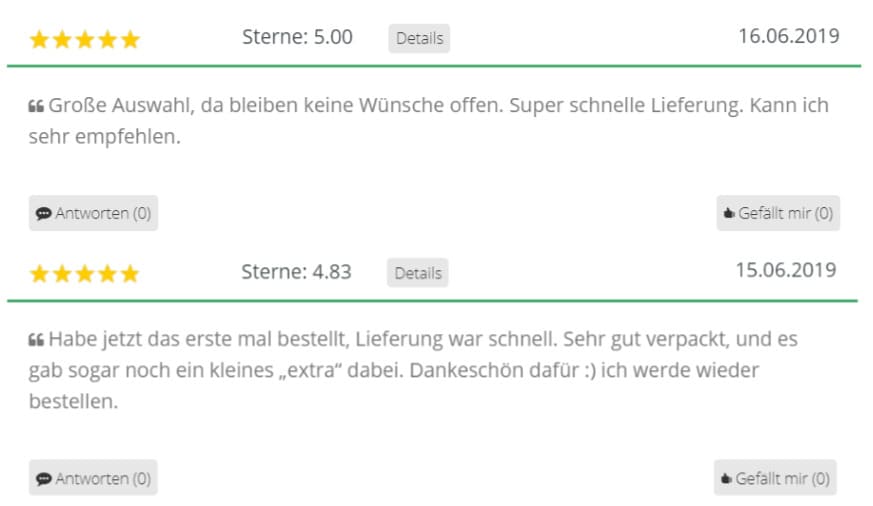The height and width of the screenshot is (506, 873).
Task: Expand Details for the 4.83 star review
Action: pos(418,273)
